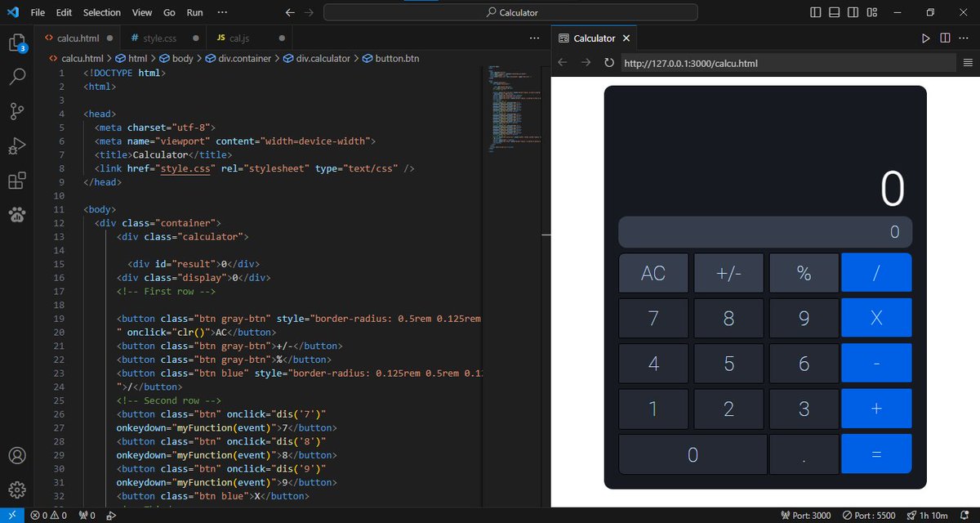Open errors and warnings count in status bar
This screenshot has width=980, height=523.
49,516
